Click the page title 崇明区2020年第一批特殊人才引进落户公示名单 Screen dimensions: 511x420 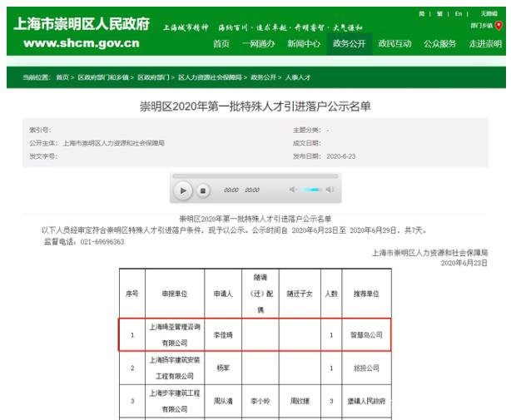pyautogui.click(x=255, y=106)
